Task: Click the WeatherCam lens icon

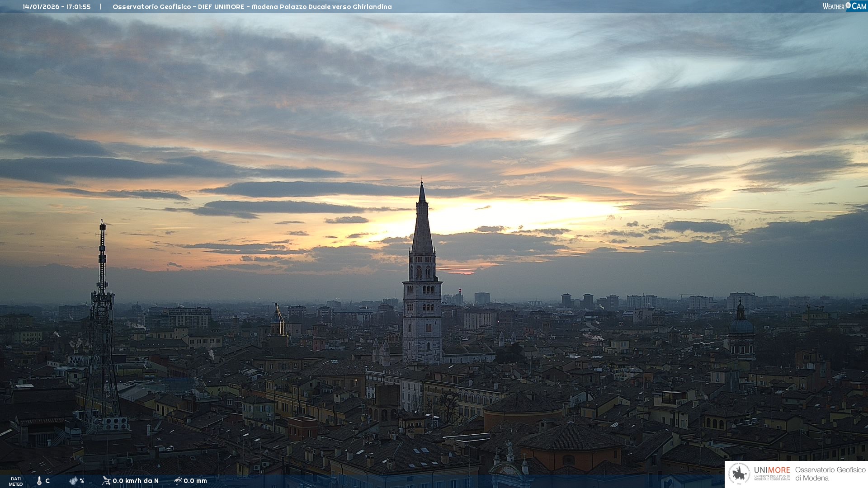Action: click(x=848, y=5)
